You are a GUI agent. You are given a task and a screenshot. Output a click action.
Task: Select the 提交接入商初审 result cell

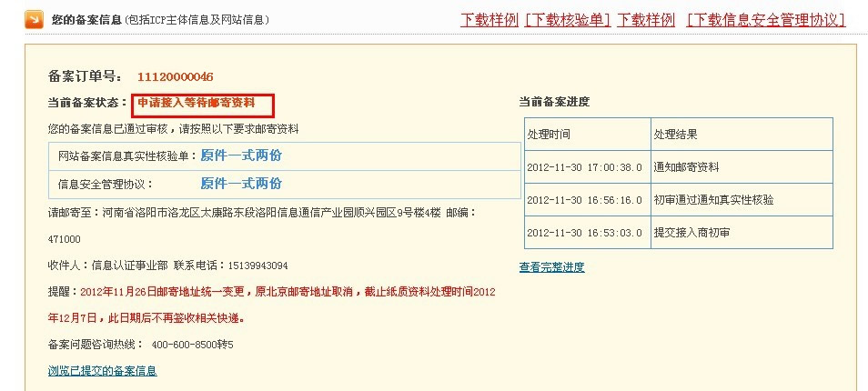tap(691, 233)
